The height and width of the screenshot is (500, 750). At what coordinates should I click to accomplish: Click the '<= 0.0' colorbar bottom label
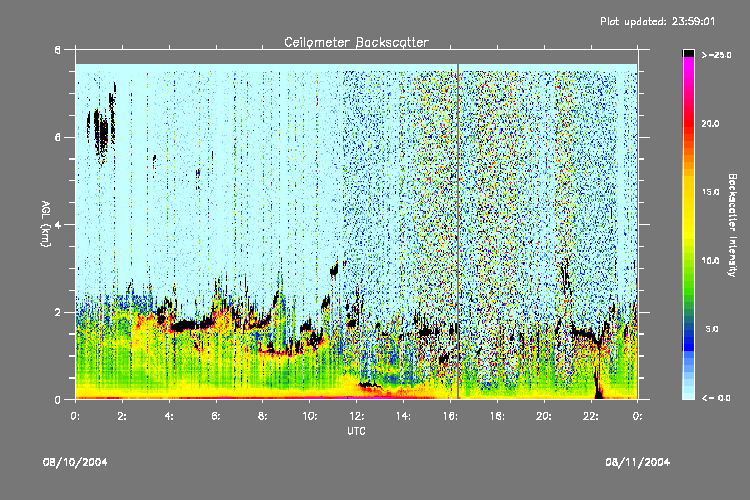(717, 398)
